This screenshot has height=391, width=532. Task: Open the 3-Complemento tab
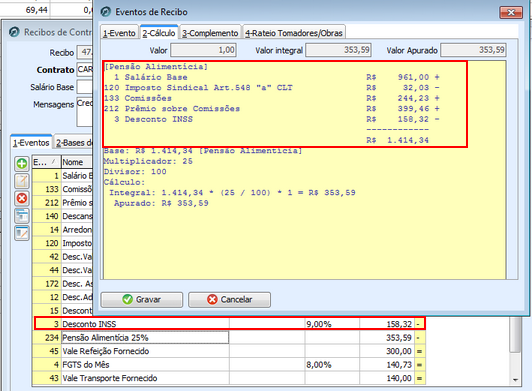[x=210, y=33]
